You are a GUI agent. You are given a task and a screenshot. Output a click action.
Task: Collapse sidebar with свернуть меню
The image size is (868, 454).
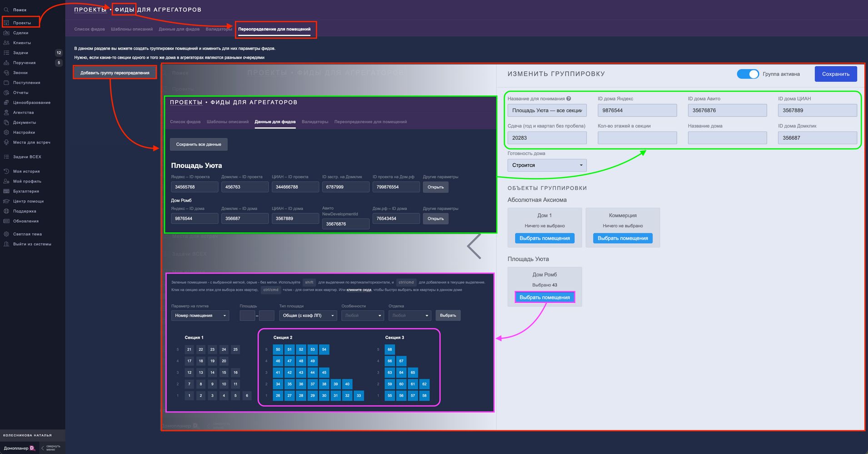(50, 448)
